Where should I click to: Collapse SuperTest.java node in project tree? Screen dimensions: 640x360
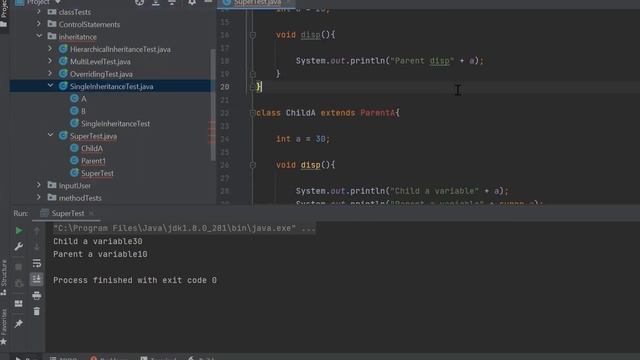click(x=50, y=136)
